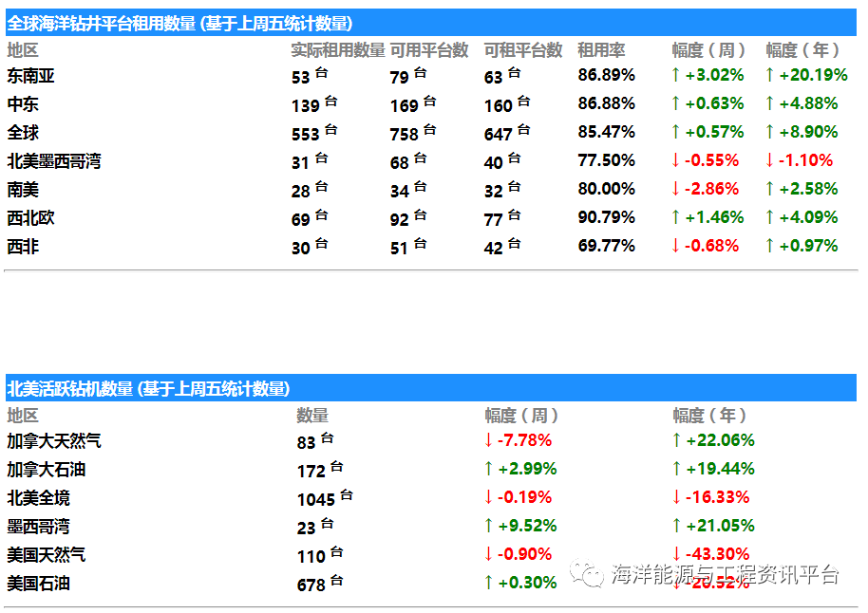Viewport: 868px width, 613px height.
Task: Click the 海洋能源与工程资讯平台 watermark text
Action: point(726,573)
